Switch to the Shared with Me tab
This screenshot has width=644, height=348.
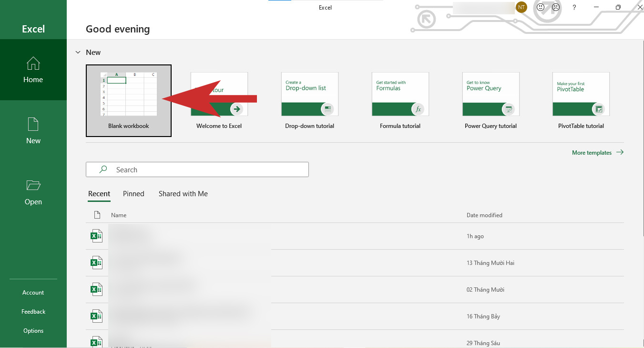click(x=183, y=194)
